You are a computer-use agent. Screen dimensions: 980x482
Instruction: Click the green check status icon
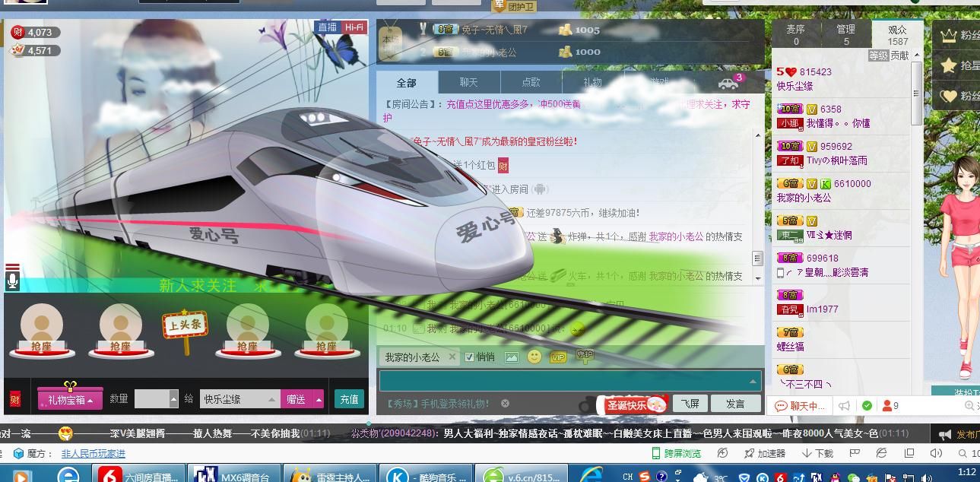tap(867, 406)
